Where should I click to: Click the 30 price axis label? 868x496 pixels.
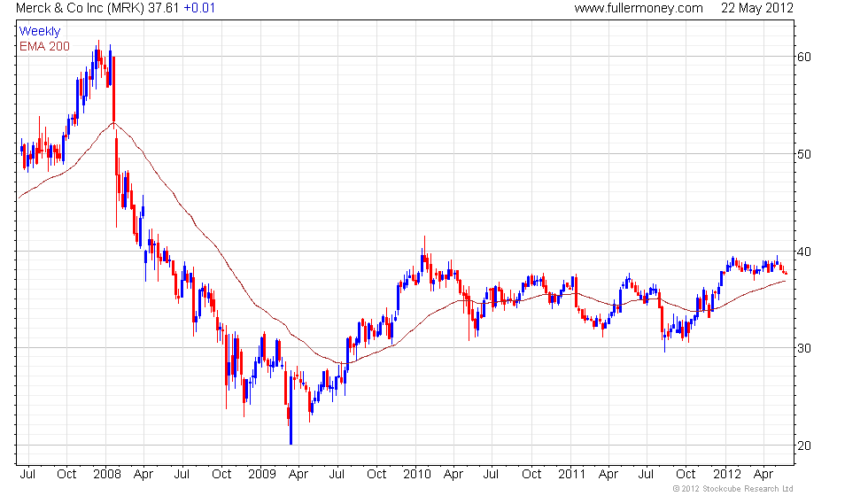(x=804, y=348)
